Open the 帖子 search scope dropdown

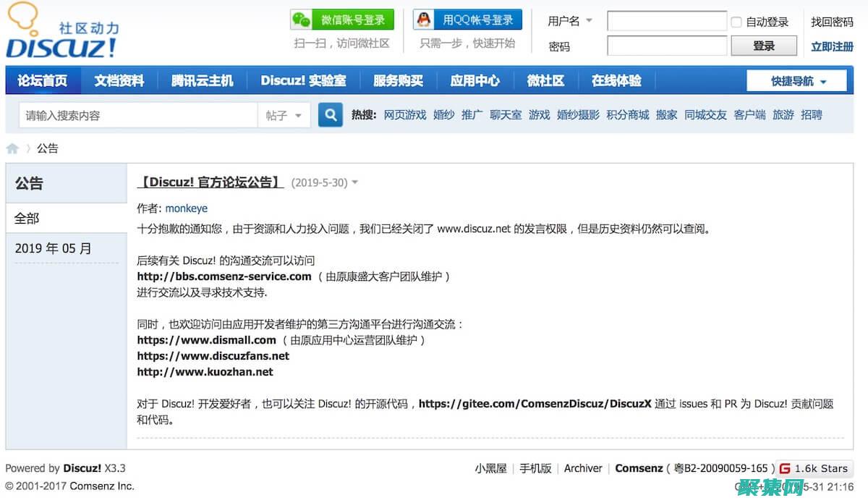click(284, 114)
